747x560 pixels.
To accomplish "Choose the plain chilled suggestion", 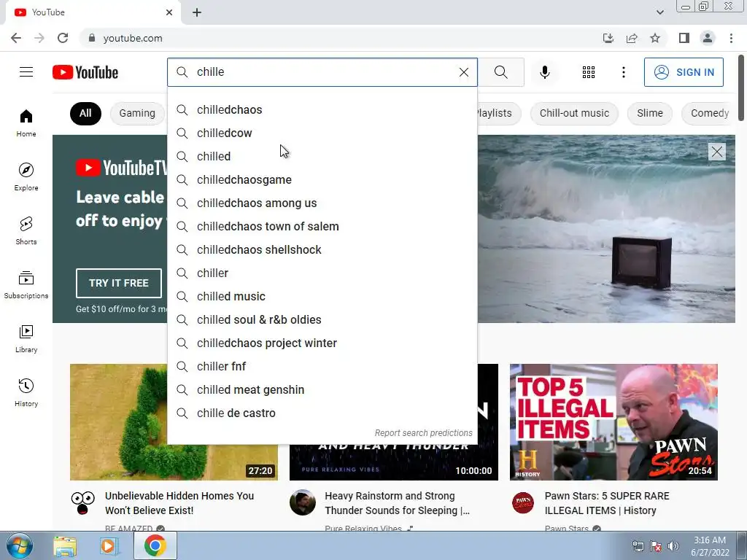I will pyautogui.click(x=322, y=156).
